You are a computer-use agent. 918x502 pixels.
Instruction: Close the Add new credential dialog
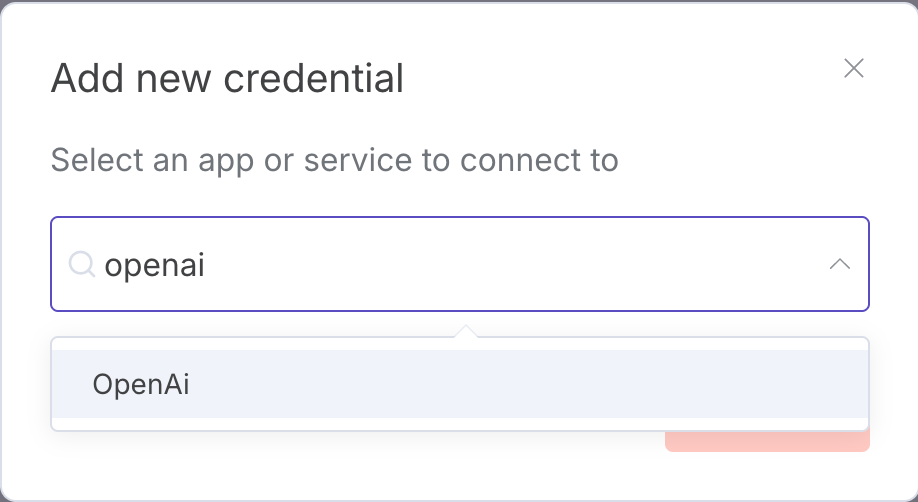pyautogui.click(x=853, y=68)
